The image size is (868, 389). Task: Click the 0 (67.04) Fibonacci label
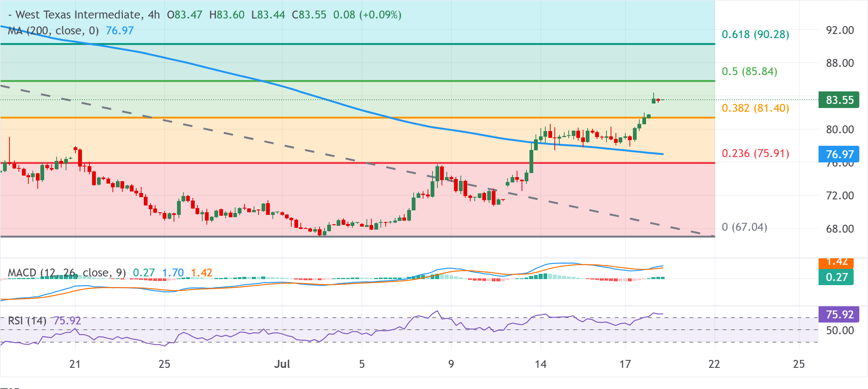tap(745, 227)
